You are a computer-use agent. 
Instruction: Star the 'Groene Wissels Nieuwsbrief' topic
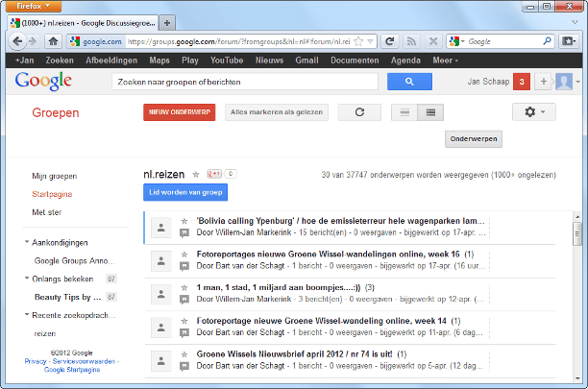pyautogui.click(x=184, y=354)
